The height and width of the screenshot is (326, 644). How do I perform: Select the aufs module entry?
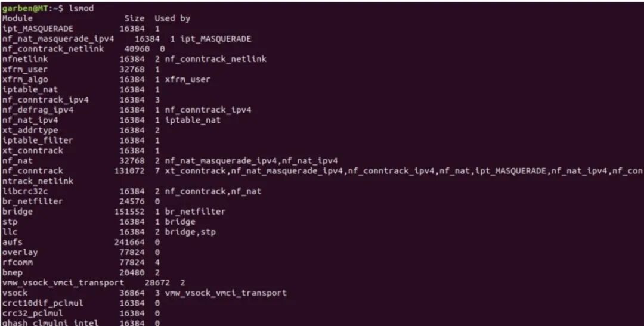pos(81,242)
